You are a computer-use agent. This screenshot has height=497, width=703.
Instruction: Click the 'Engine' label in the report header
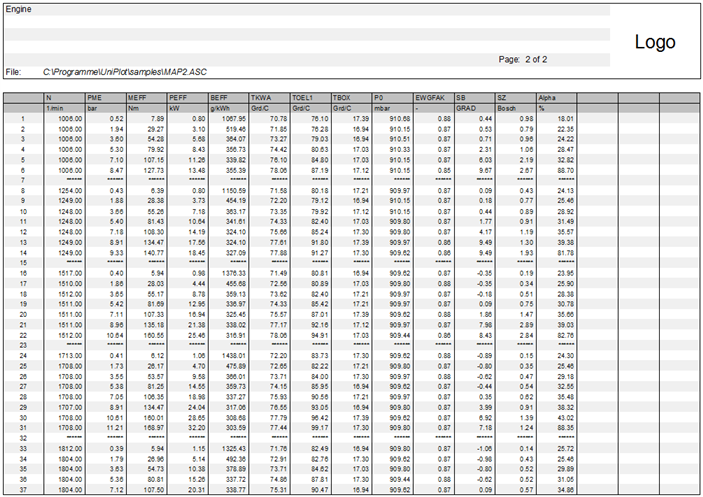pyautogui.click(x=18, y=9)
